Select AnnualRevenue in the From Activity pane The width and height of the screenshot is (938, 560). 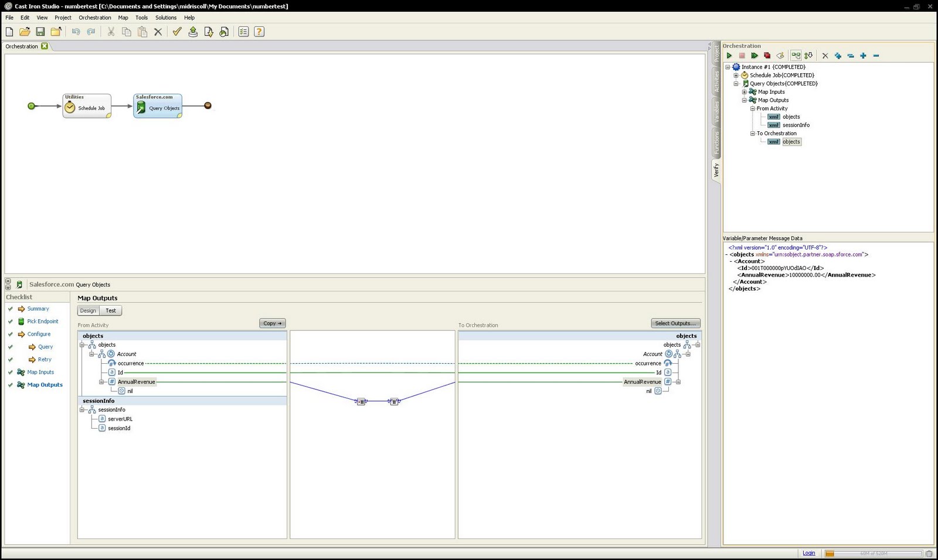[137, 382]
